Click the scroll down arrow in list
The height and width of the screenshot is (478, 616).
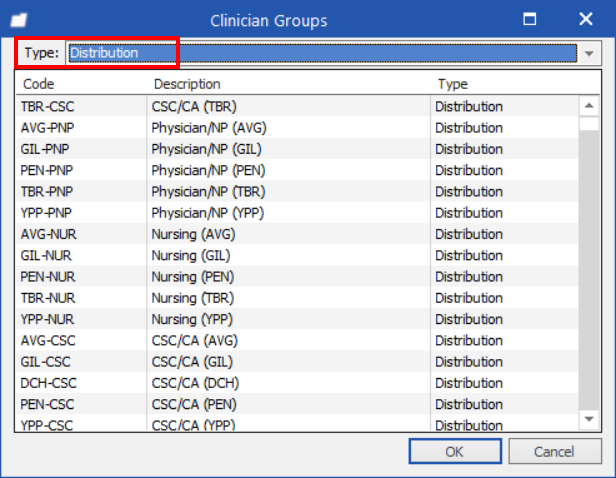(589, 419)
